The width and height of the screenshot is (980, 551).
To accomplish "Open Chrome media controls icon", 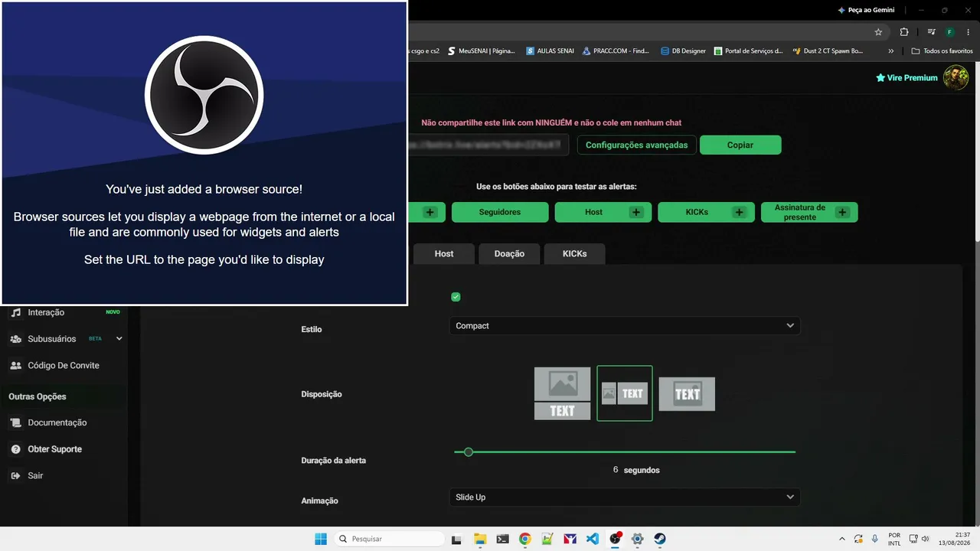I will point(931,32).
